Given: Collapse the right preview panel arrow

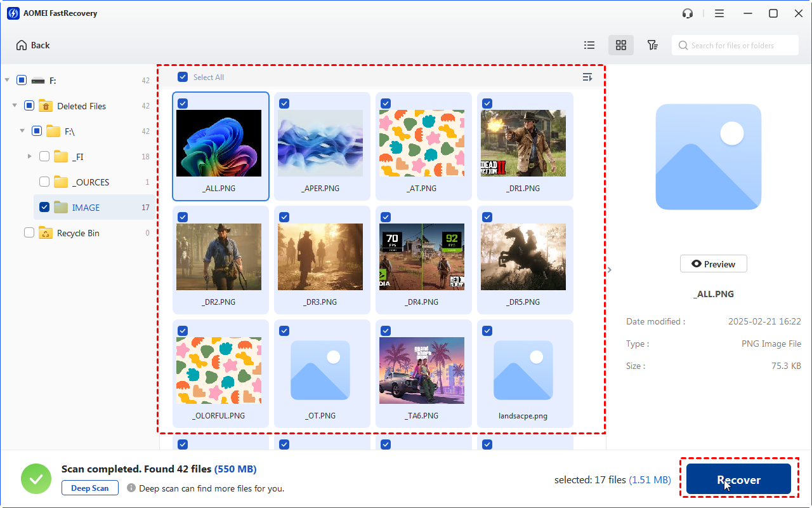Looking at the screenshot, I should pos(610,270).
